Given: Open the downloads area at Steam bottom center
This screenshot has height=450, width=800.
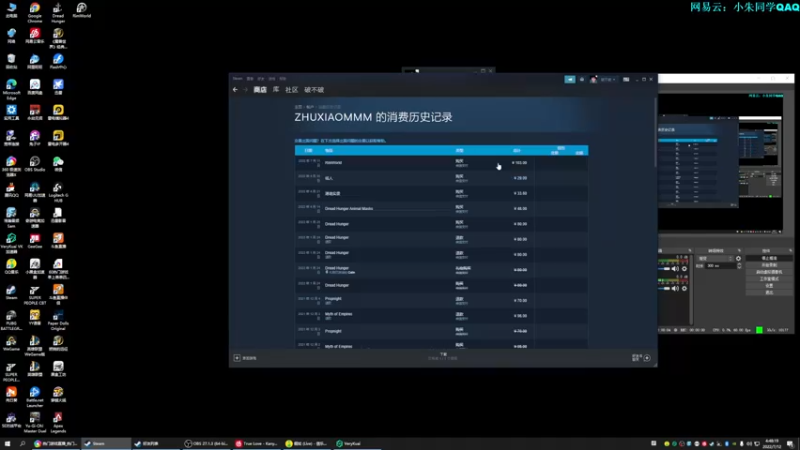Looking at the screenshot, I should (x=443, y=356).
